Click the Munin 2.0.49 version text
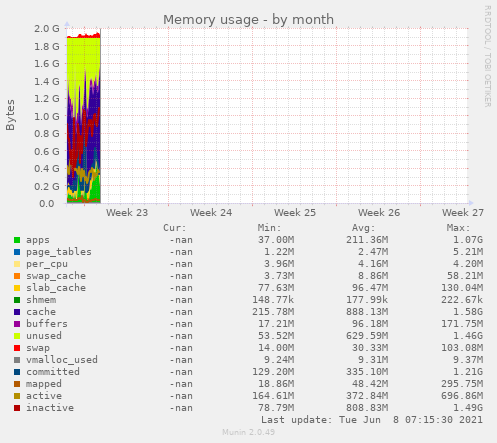Screen dimensions: 497x443 click(x=249, y=432)
